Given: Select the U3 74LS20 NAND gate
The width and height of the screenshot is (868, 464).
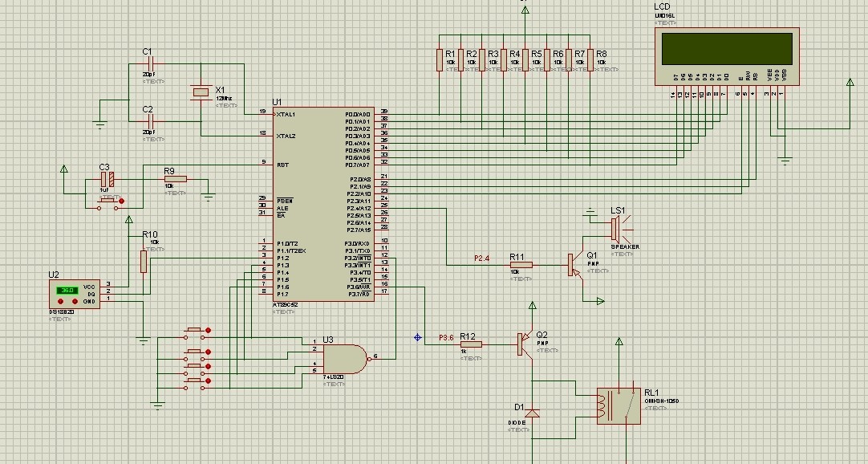Looking at the screenshot, I should (x=346, y=360).
